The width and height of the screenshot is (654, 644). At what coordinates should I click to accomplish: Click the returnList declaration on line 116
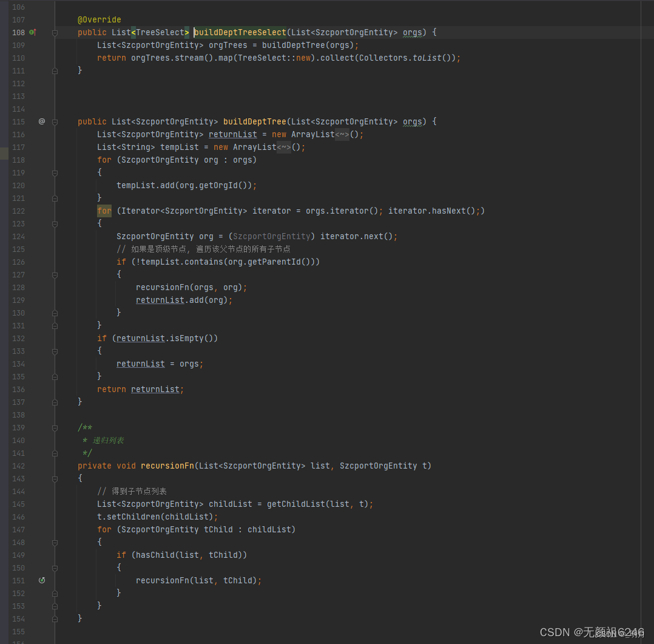coord(233,134)
